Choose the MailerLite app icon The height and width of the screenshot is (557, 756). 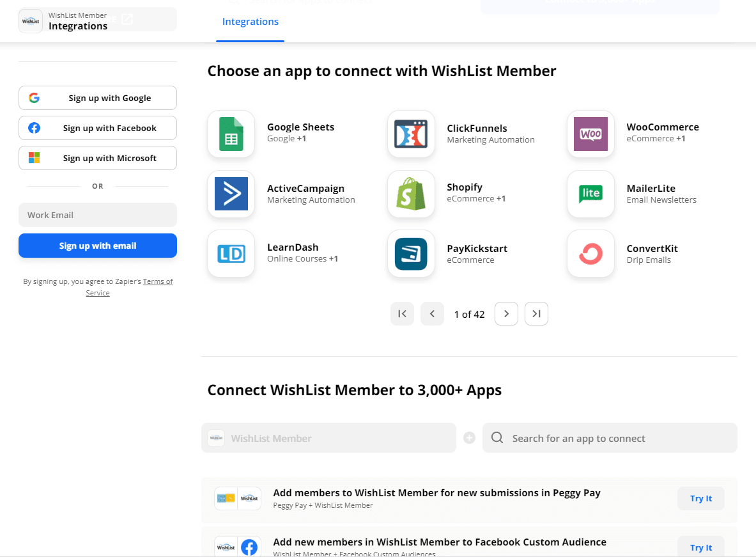coord(590,194)
